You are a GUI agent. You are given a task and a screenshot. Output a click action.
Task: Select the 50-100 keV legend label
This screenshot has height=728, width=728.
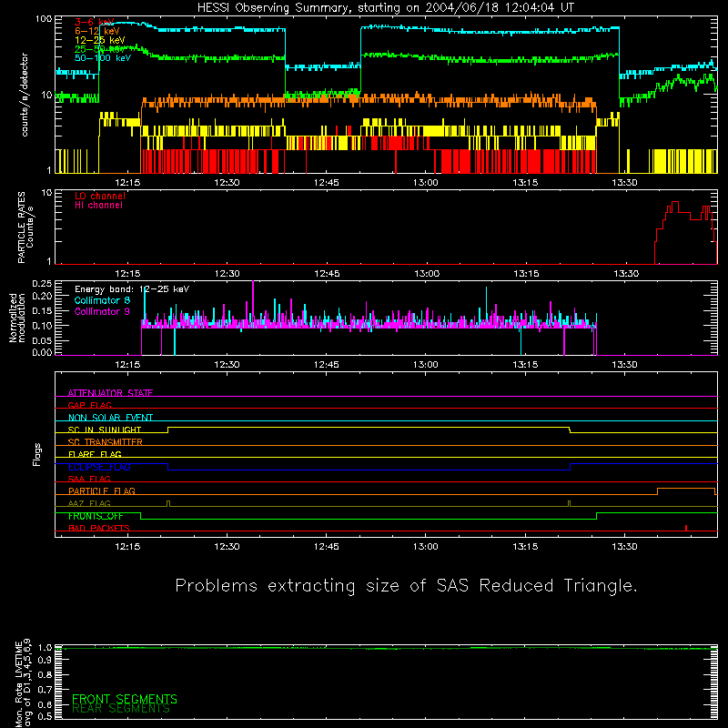click(103, 57)
